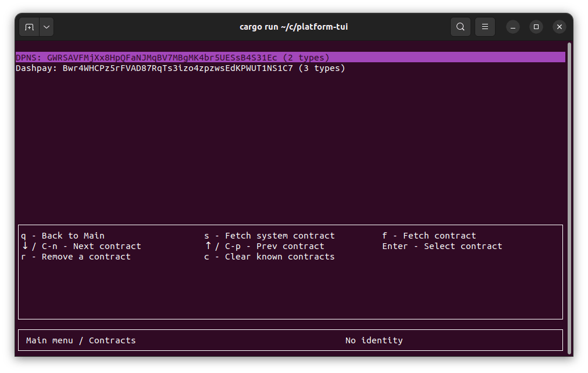Viewport: 588px width, 373px height.
Task: Click 'Enter - Select contract' hint
Action: click(442, 246)
